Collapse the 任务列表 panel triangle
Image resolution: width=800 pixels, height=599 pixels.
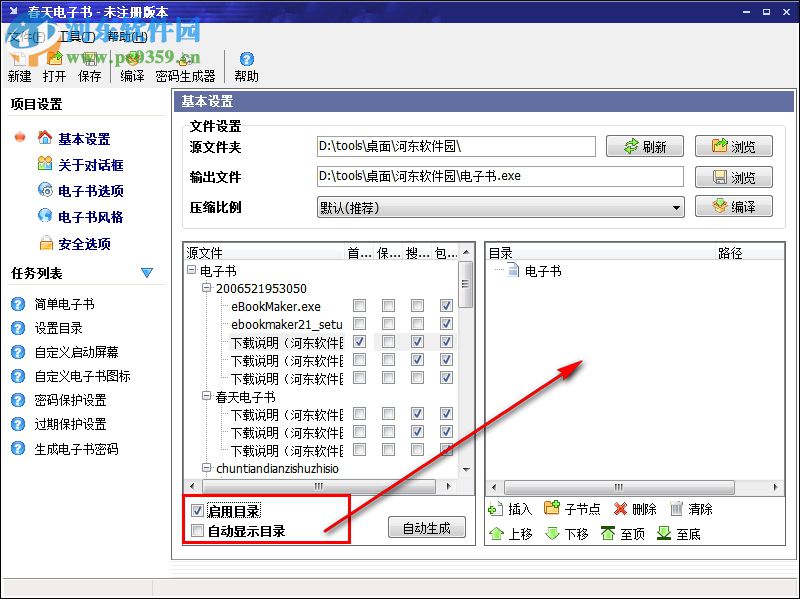click(x=147, y=273)
